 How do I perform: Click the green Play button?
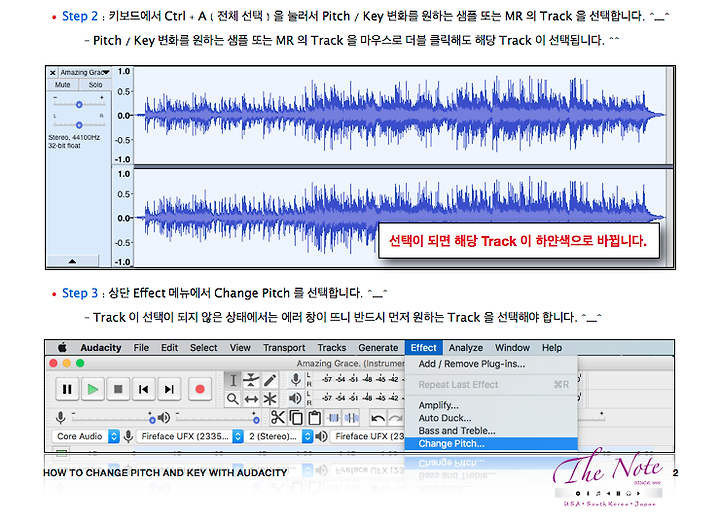coord(93,389)
